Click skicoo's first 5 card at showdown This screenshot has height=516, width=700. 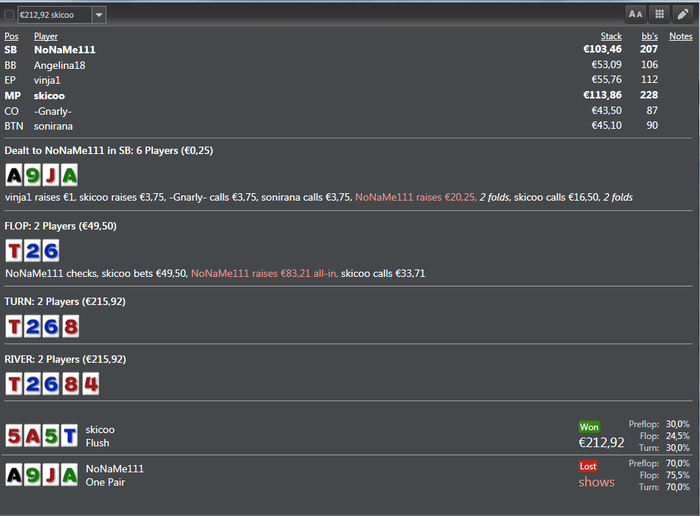point(14,435)
